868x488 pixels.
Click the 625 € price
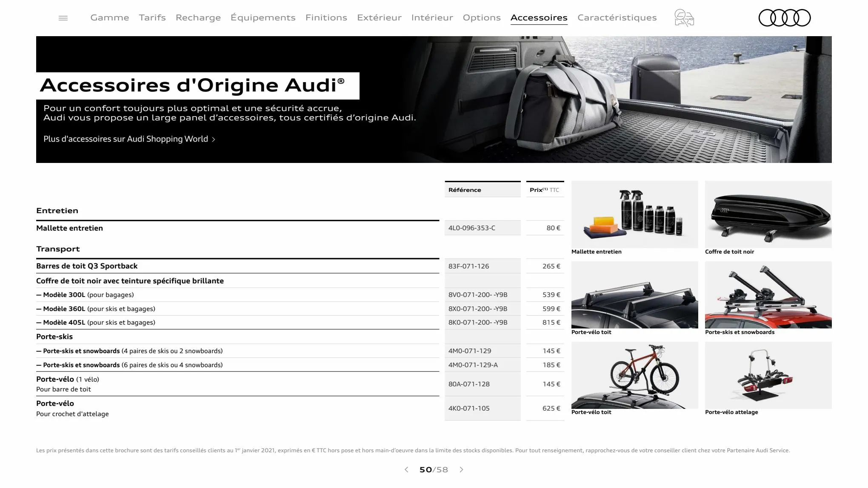551,408
